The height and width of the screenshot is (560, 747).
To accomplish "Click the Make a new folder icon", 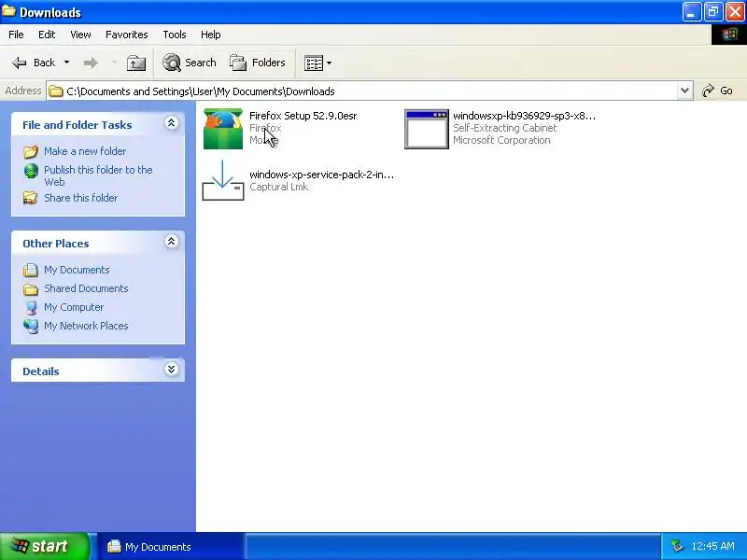I will click(31, 152).
